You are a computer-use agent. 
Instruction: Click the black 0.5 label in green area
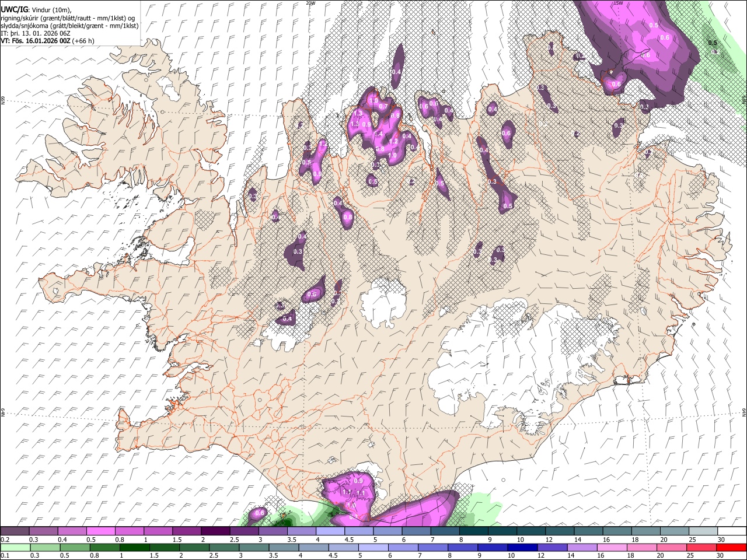(713, 43)
